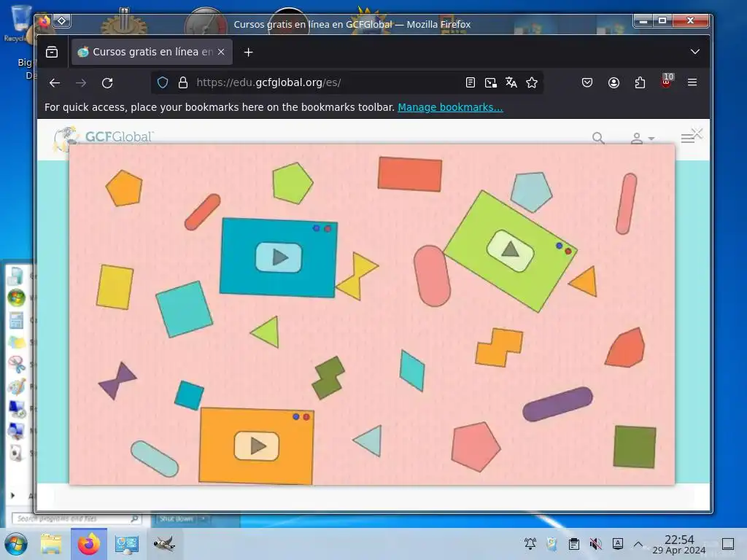747x560 pixels.
Task: Play the orange video thumbnail
Action: (256, 446)
